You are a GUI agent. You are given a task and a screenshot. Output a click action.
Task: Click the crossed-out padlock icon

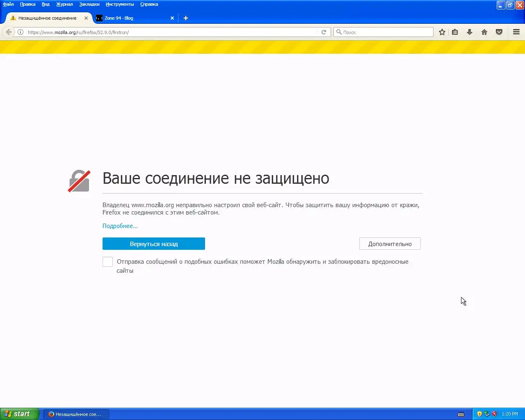click(79, 181)
